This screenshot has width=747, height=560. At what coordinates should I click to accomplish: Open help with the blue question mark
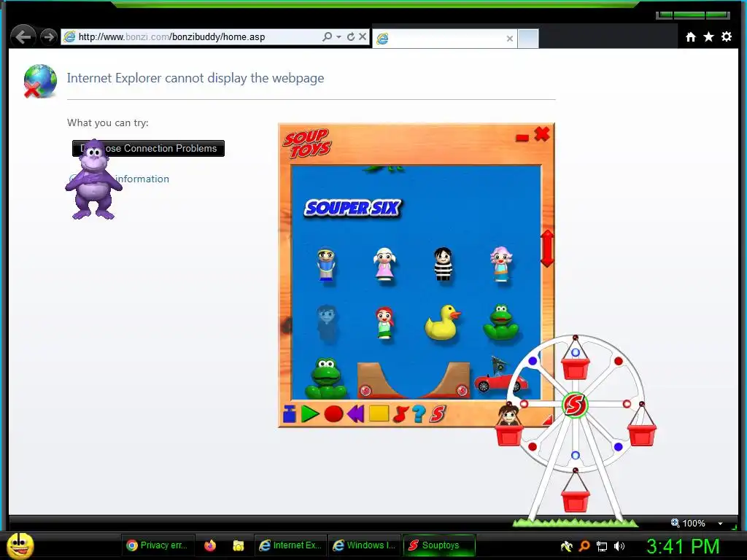(419, 414)
